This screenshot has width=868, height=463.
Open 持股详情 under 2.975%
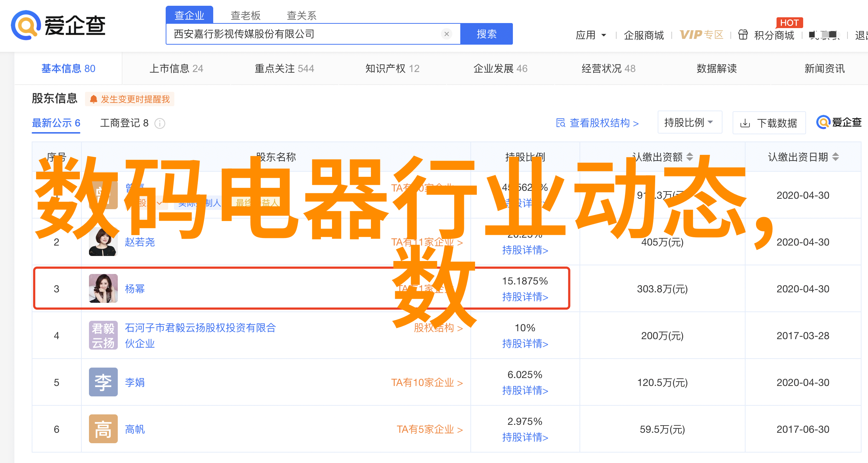click(525, 437)
